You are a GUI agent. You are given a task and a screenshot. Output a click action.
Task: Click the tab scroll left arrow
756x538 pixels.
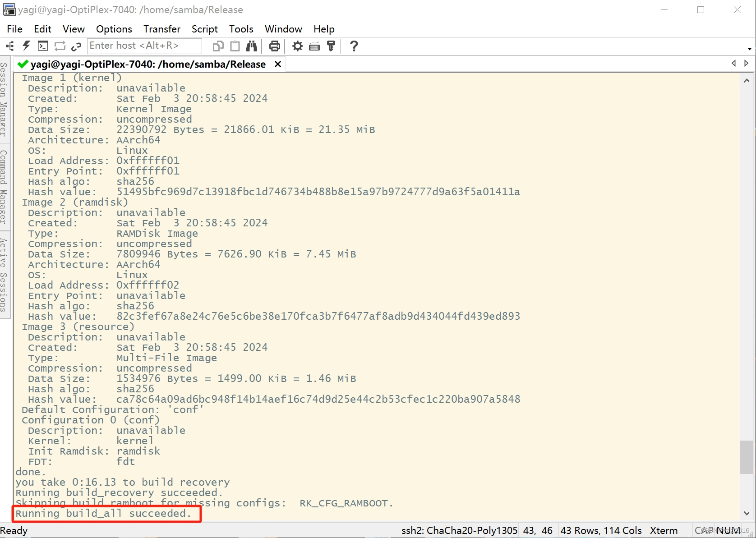(734, 64)
